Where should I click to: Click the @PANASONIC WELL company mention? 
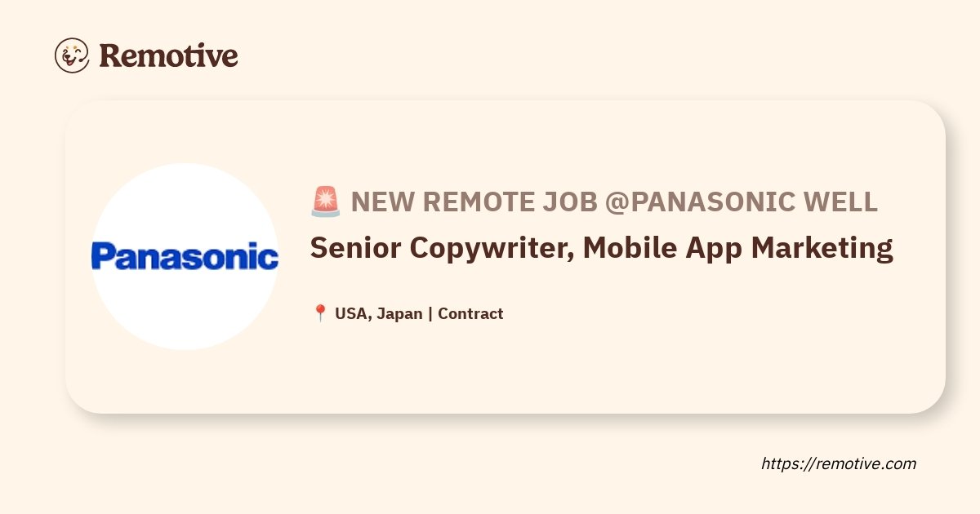(742, 202)
